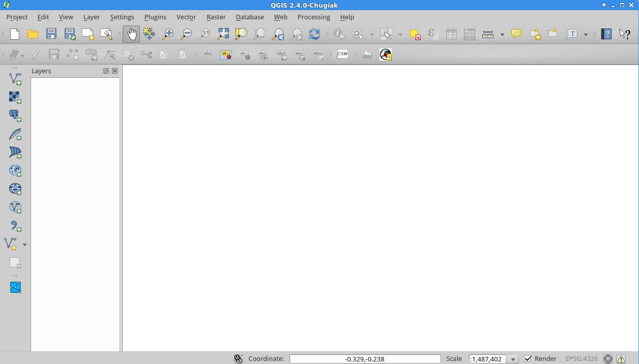Viewport: 639px width, 364px height.
Task: Open the Vector menu
Action: tap(186, 17)
